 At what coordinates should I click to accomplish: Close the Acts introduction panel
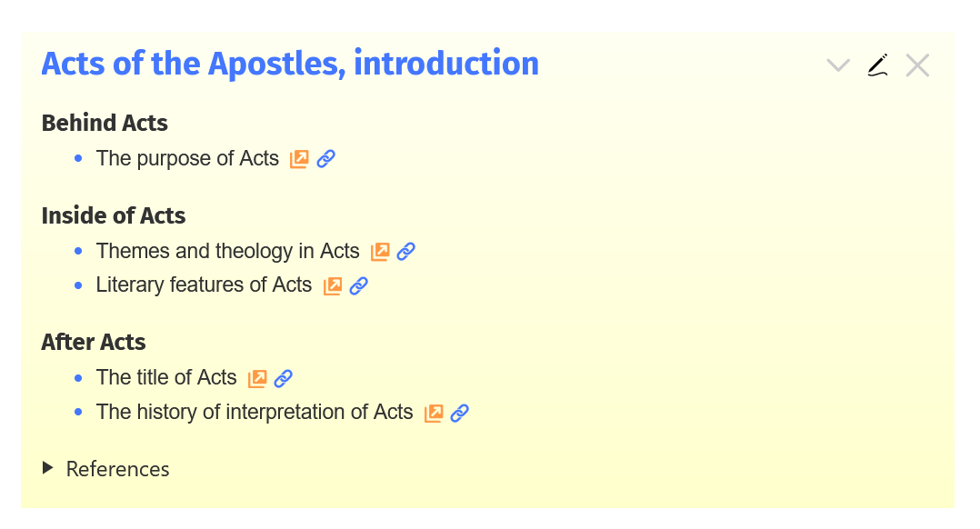(917, 65)
